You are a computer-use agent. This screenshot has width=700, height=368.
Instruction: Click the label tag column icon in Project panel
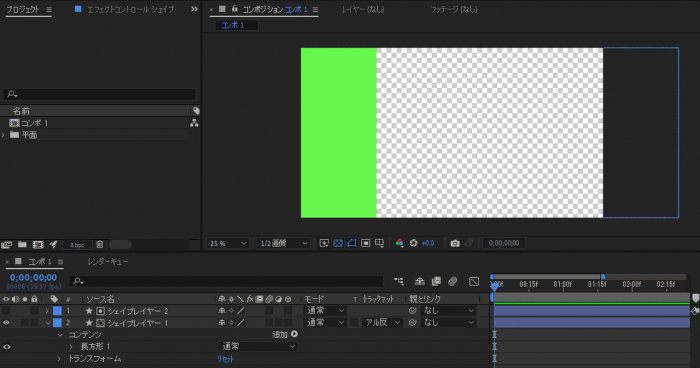(196, 111)
